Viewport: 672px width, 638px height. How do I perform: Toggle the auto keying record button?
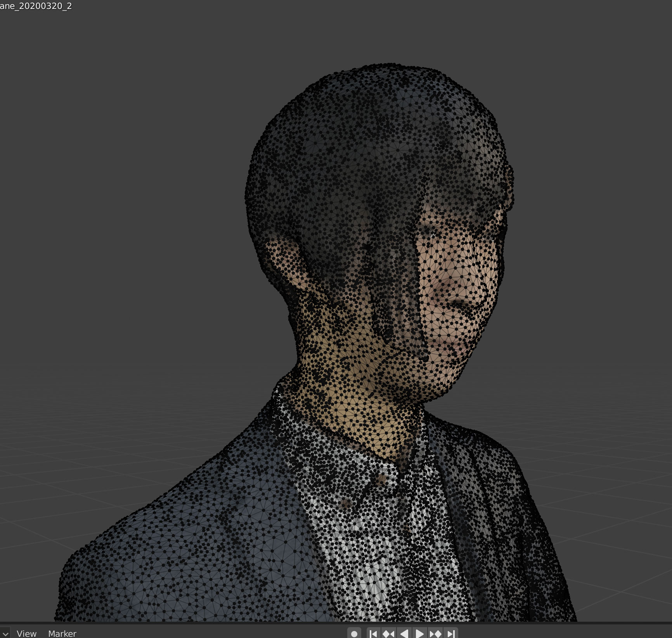(x=354, y=634)
